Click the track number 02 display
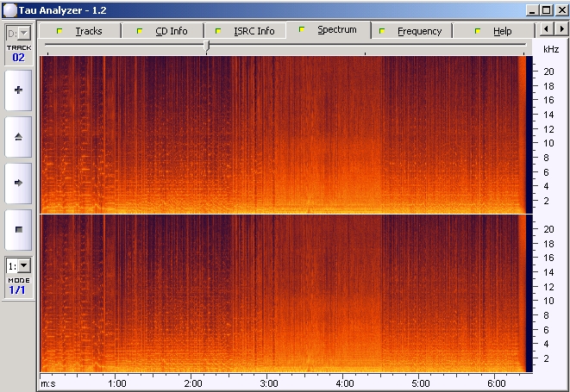Screen dimensions: 570x392 [x=18, y=58]
